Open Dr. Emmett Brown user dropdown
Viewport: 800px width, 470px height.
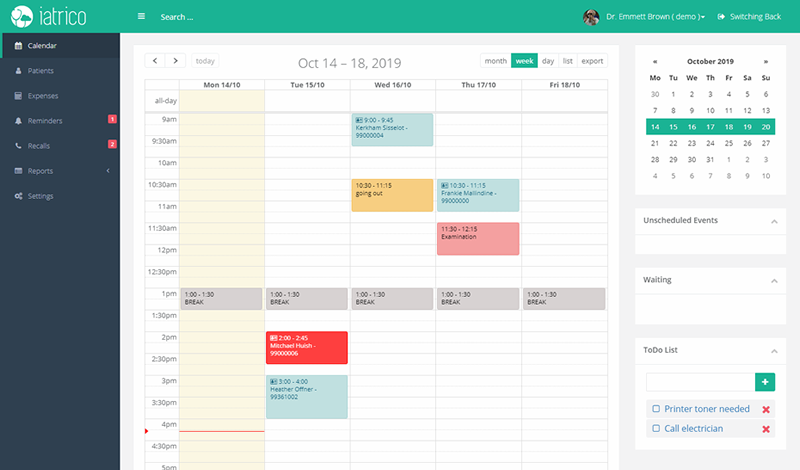(x=655, y=17)
